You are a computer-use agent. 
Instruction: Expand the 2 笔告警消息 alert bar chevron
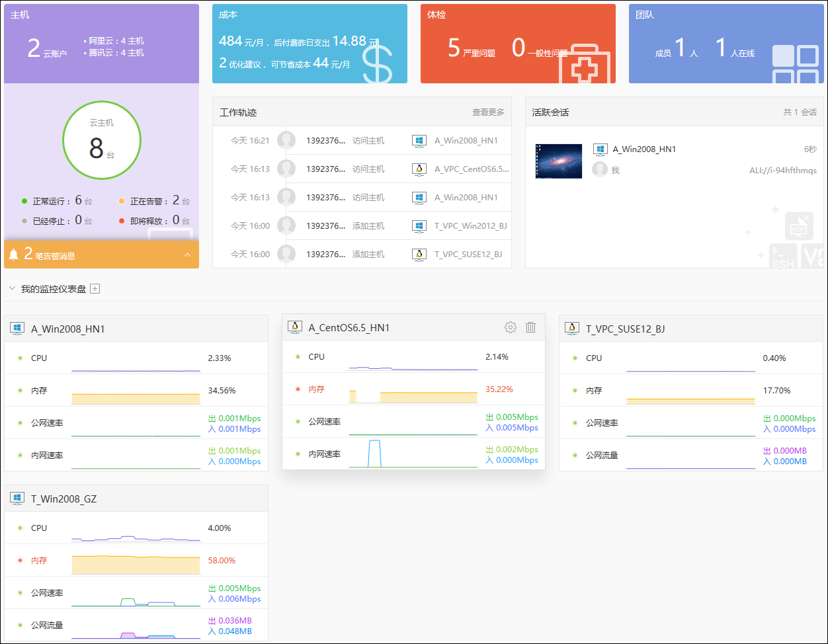click(x=187, y=255)
